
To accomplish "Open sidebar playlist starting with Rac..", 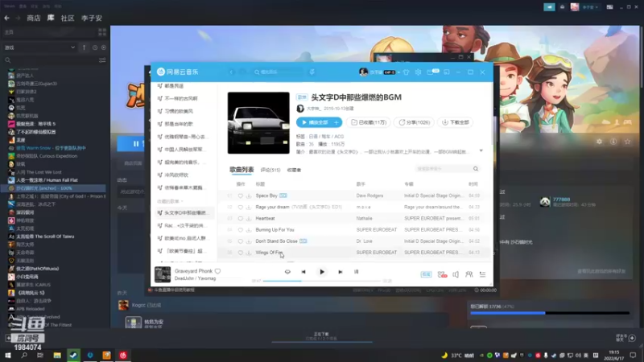I will point(184,225).
